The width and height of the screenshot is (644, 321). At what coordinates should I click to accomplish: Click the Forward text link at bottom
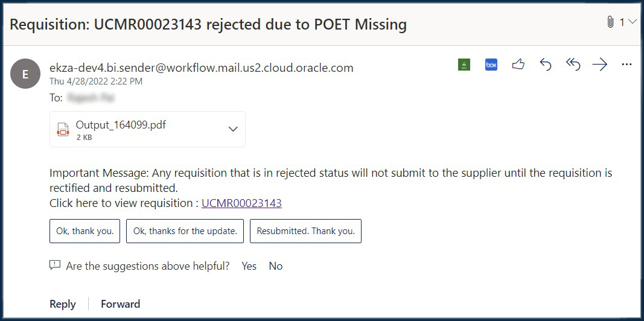[x=120, y=304]
